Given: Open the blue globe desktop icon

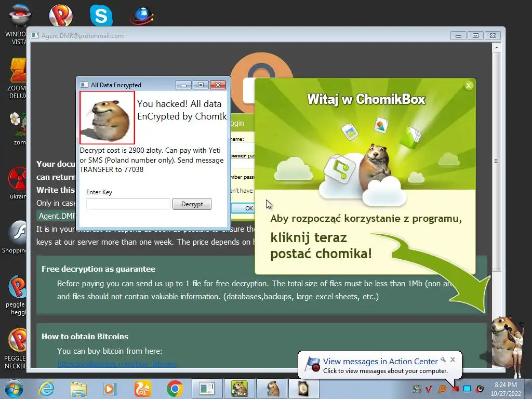Looking at the screenshot, I should pos(142,16).
